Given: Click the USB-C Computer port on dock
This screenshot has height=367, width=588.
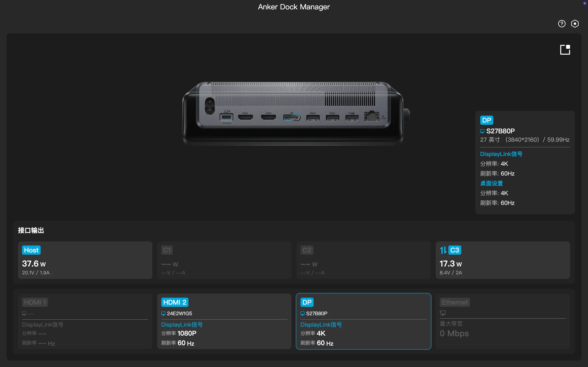Looking at the screenshot, I should [x=226, y=117].
